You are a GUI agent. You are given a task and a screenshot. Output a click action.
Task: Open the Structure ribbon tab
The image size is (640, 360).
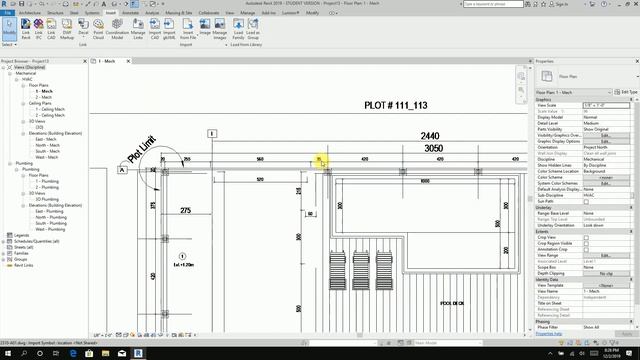(x=55, y=13)
